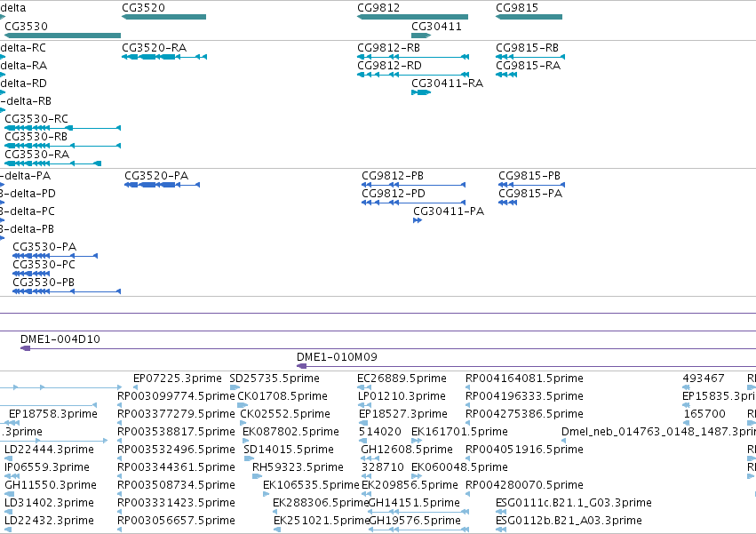
Task: Click the EP07225.3prime label
Action: (178, 379)
